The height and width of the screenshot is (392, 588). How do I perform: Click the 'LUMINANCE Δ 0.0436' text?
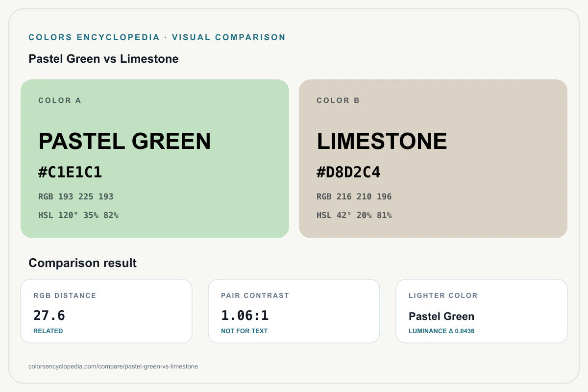(x=441, y=331)
